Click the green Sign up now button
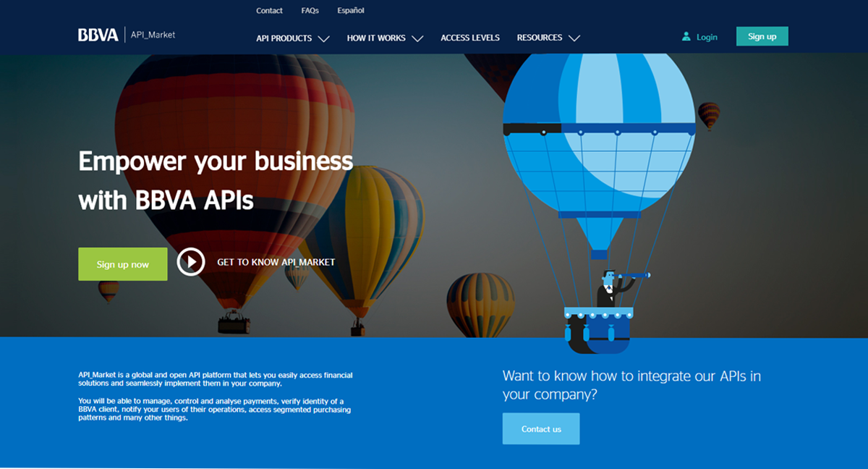Screen dimensions: 868x469 point(123,264)
